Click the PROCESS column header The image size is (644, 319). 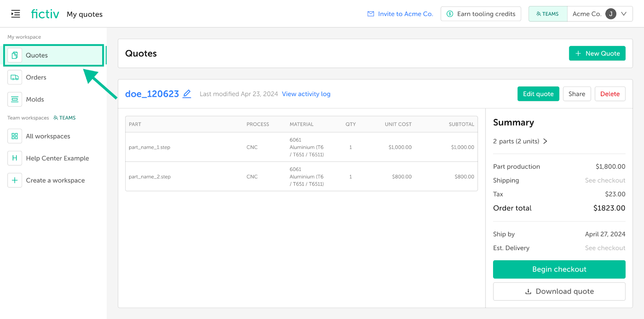pyautogui.click(x=258, y=124)
